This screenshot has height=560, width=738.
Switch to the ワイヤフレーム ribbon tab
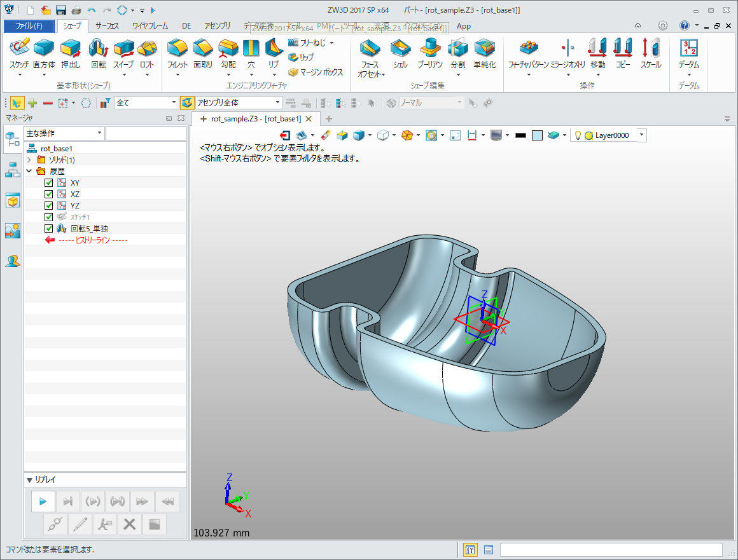tap(150, 26)
